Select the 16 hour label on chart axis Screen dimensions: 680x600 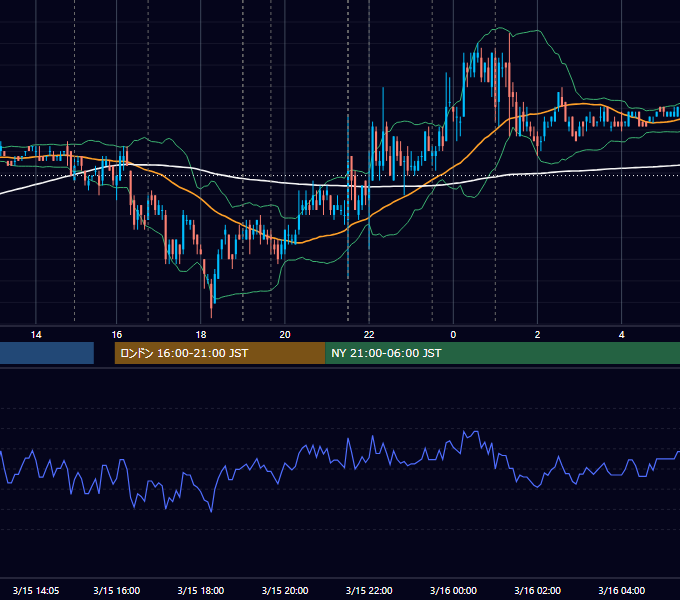tap(117, 335)
